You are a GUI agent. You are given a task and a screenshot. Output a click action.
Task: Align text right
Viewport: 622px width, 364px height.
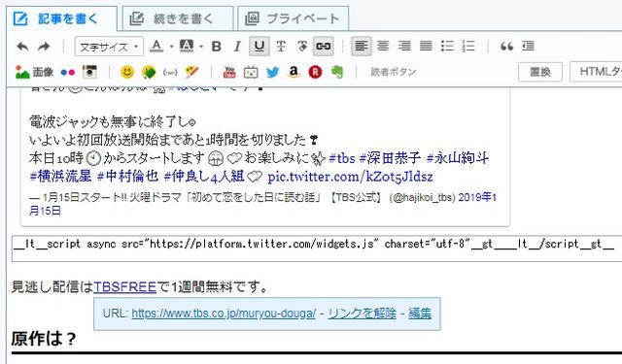404,47
